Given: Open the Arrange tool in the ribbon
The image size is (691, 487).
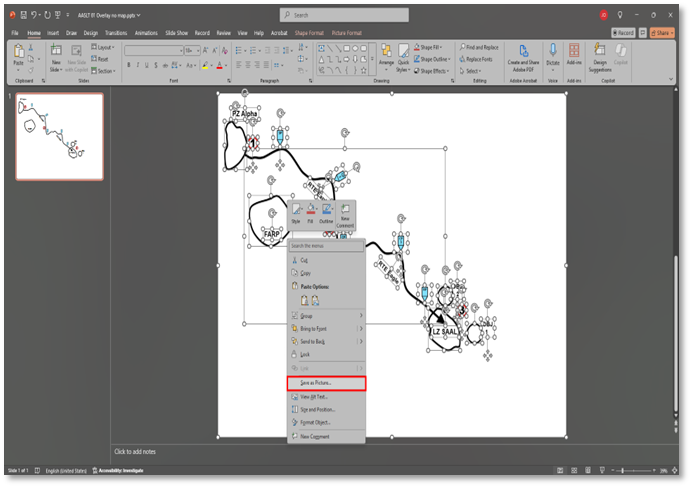Looking at the screenshot, I should coord(385,56).
